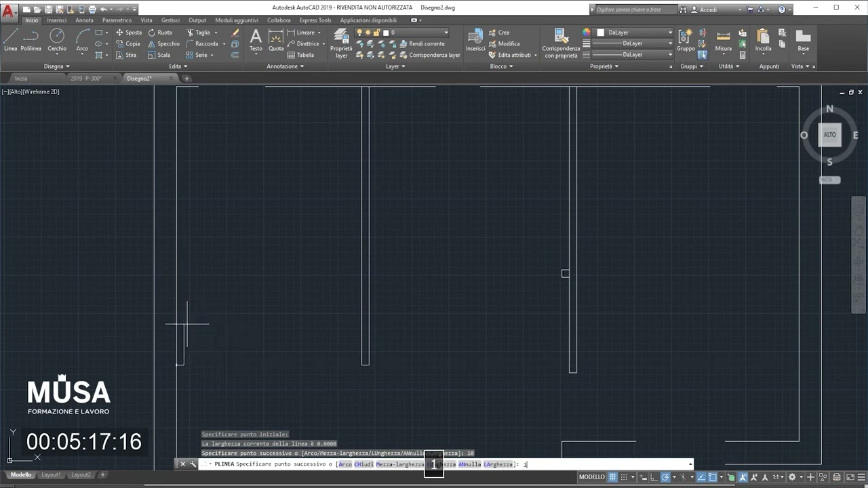
Task: Click the new drawing tab plus button
Action: 187,79
